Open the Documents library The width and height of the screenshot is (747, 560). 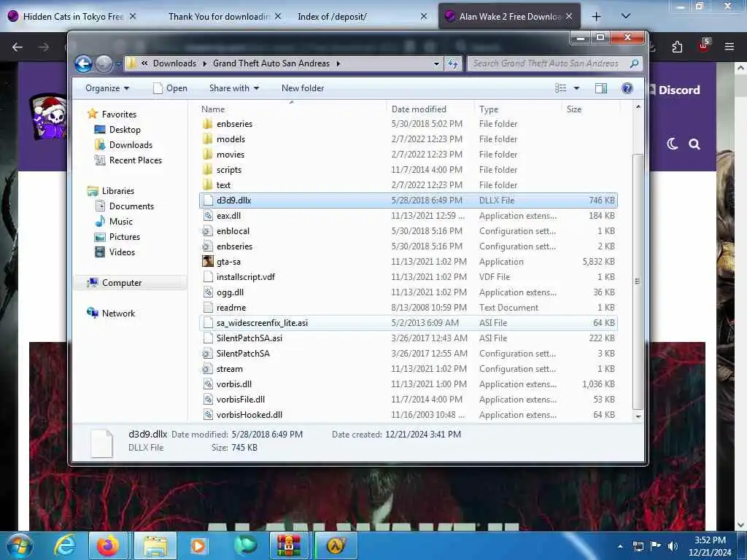tap(131, 206)
